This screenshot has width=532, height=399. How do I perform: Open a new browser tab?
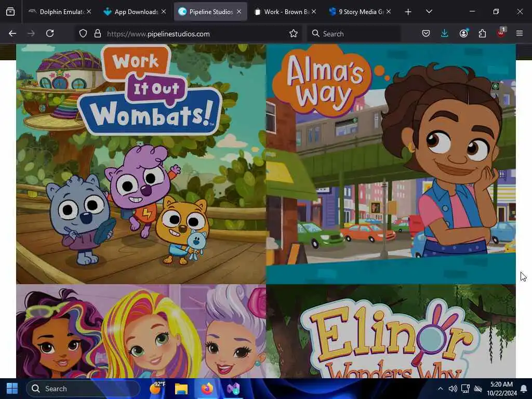(408, 12)
